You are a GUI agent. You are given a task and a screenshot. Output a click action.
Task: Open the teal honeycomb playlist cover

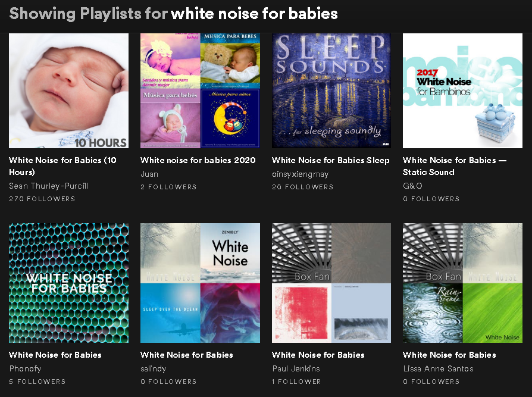(x=68, y=283)
